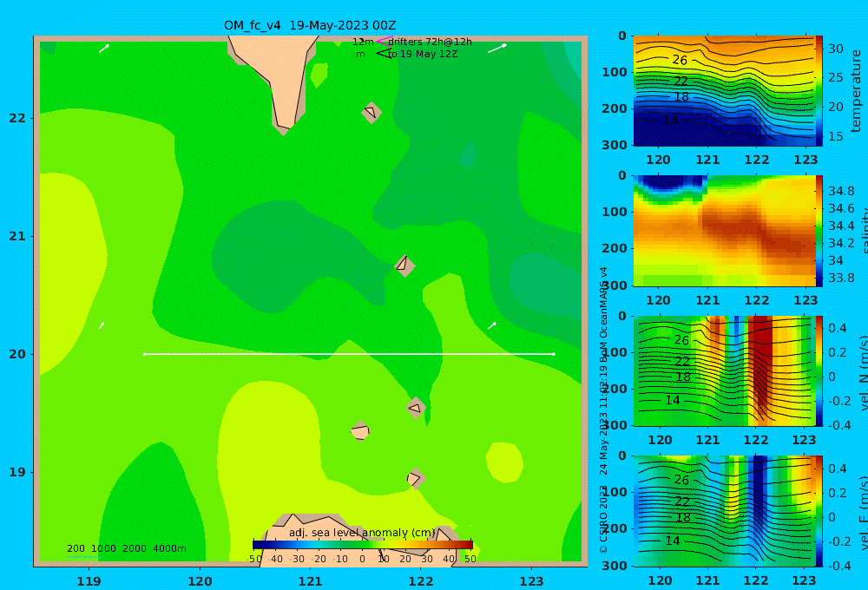Click the Luzon coastline at bottom of map
868x590 pixels.
click(360, 540)
